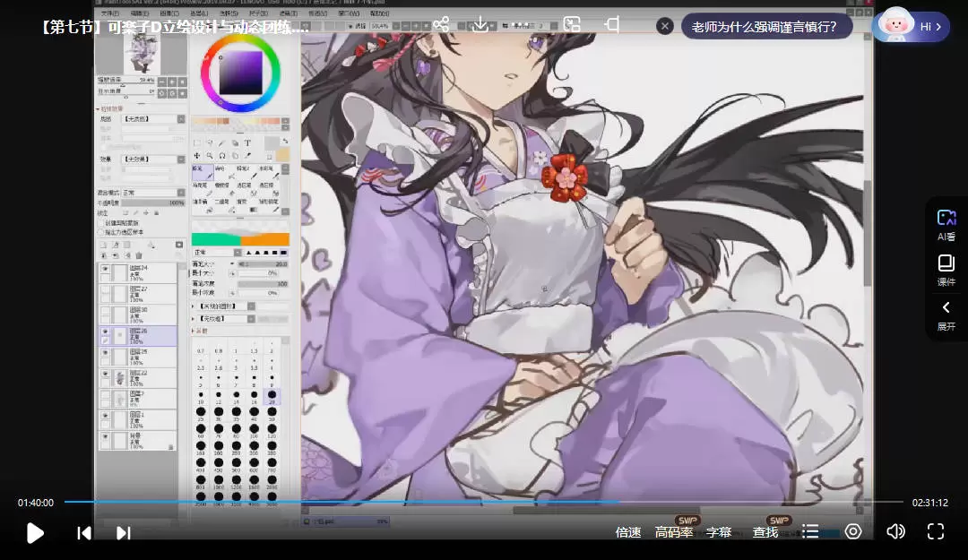Click the navigator zoom-in plus button
968x560 pixels.
coord(171,82)
